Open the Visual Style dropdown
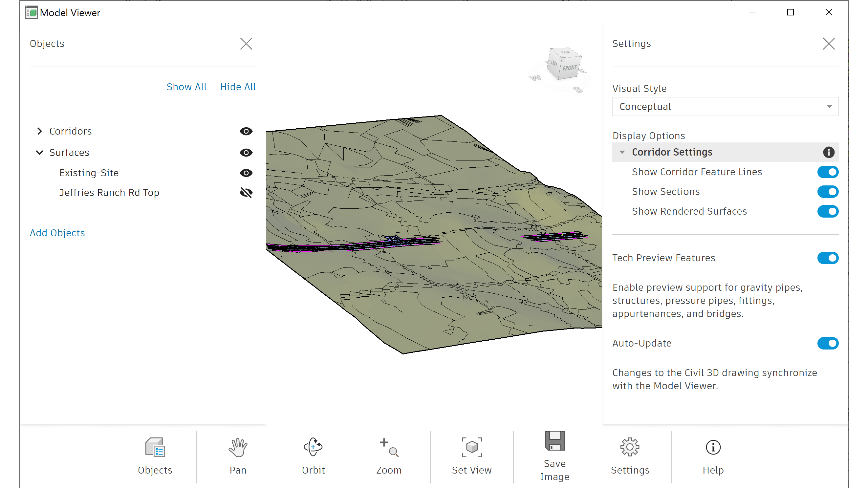The image size is (868, 488). tap(725, 106)
